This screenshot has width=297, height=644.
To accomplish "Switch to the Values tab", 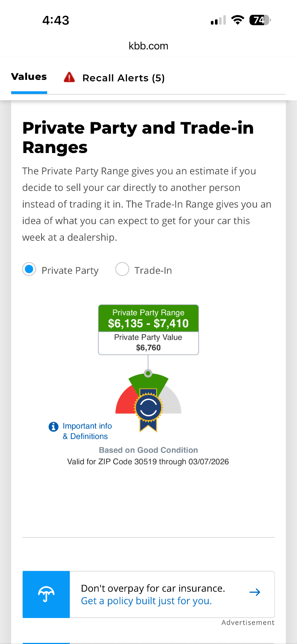I will click(x=29, y=77).
